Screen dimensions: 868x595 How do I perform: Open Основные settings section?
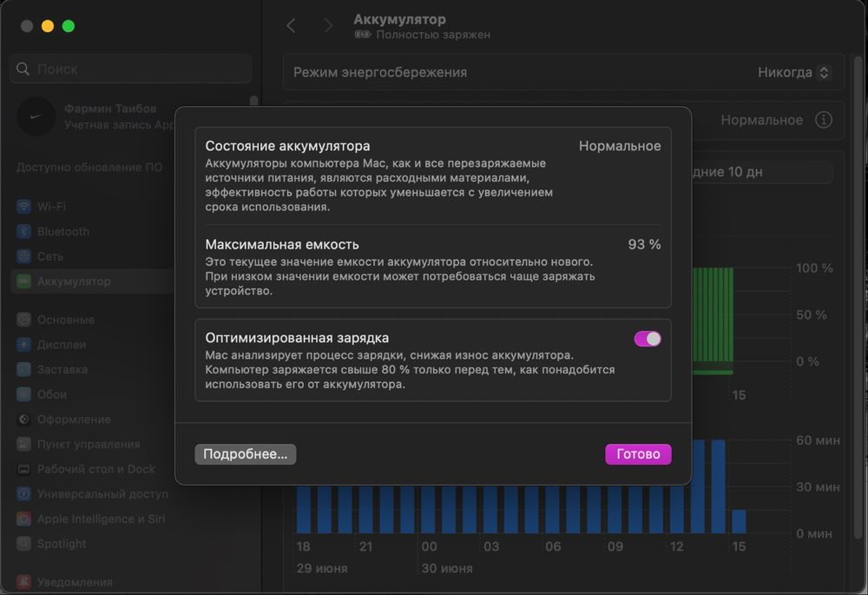91,320
